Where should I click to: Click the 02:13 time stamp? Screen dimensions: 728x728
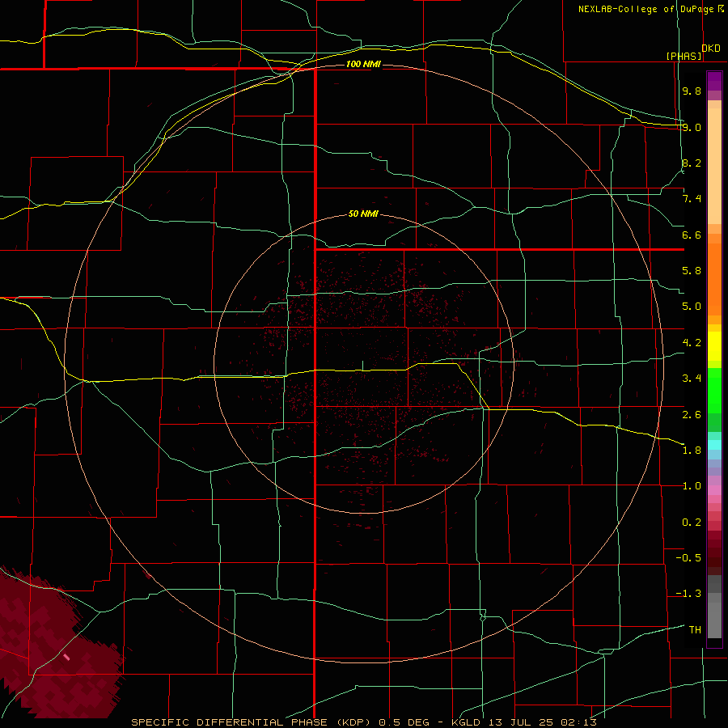(578, 722)
